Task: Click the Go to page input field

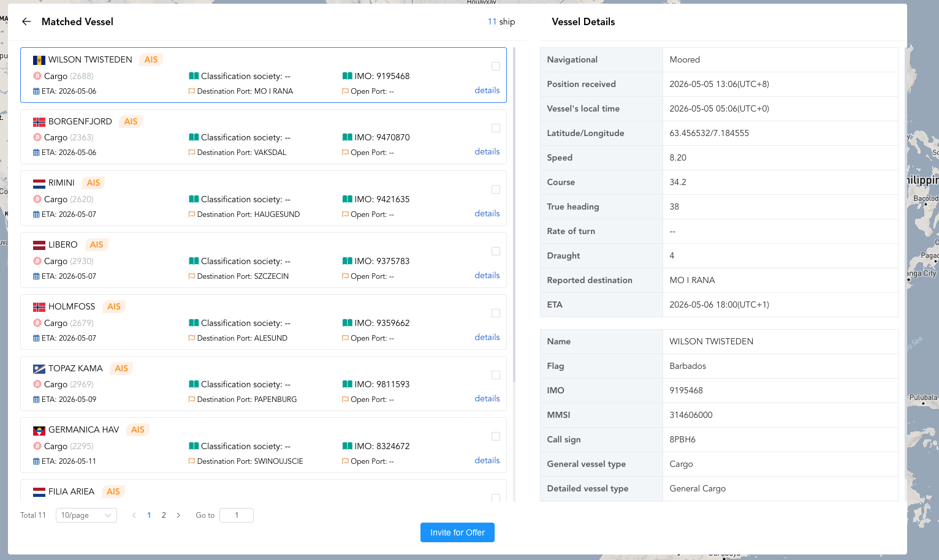Action: tap(237, 515)
